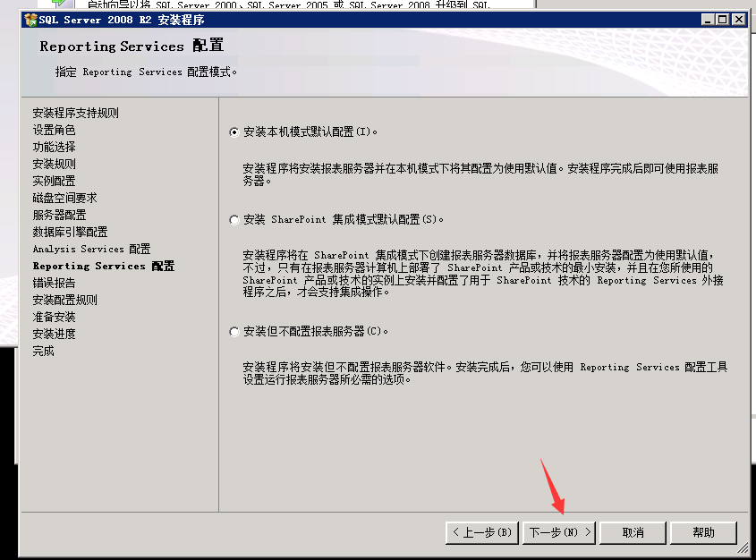The height and width of the screenshot is (560, 756).
Task: Click step Analysis Services 配置 in sidebar
Action: (x=91, y=249)
